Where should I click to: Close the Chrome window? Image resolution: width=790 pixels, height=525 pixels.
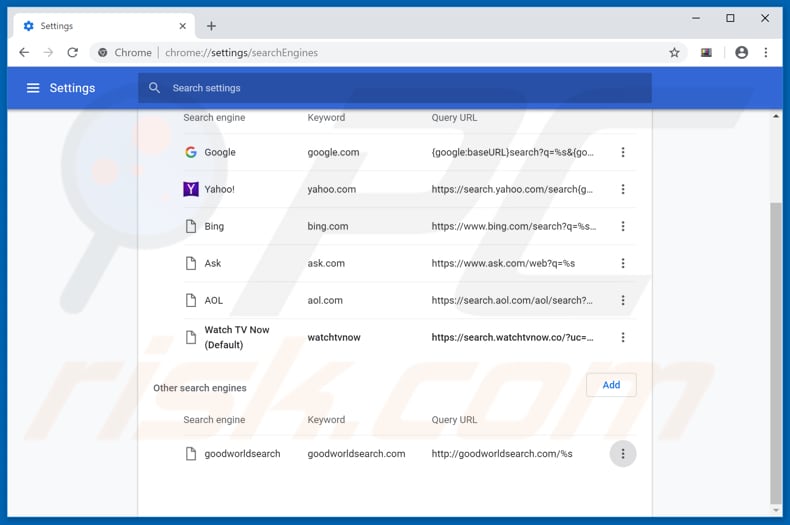[765, 18]
